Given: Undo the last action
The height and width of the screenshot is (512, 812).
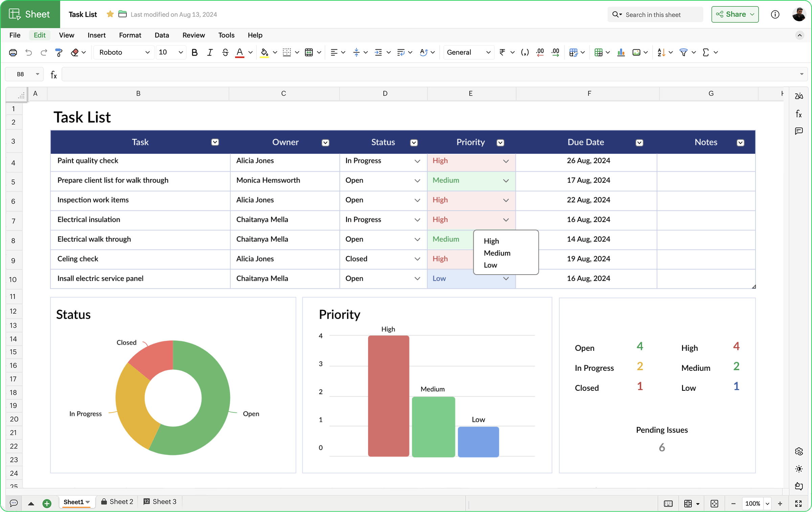Looking at the screenshot, I should tap(28, 52).
